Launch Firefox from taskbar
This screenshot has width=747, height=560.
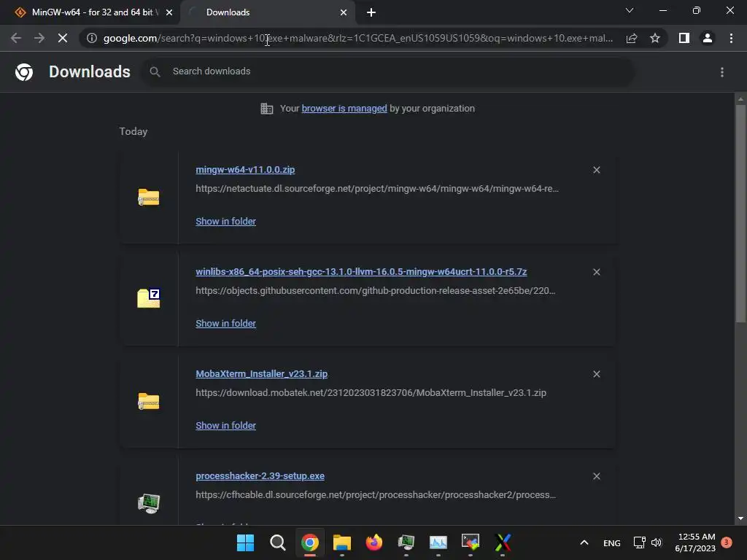point(374,542)
